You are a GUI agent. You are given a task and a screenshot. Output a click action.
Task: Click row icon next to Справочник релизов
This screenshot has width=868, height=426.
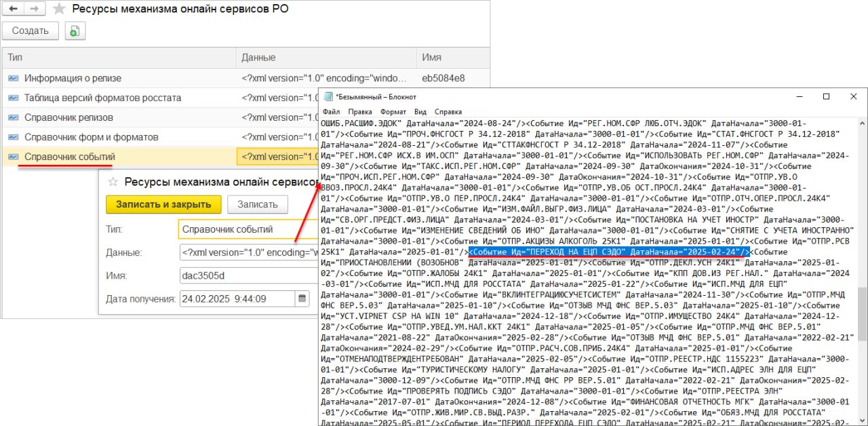pos(13,117)
